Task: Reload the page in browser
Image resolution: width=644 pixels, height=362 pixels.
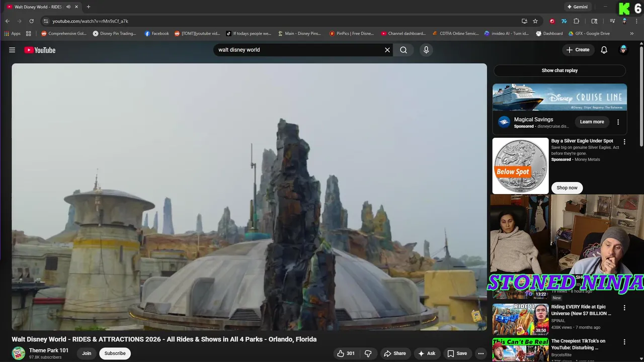Action: point(31,21)
